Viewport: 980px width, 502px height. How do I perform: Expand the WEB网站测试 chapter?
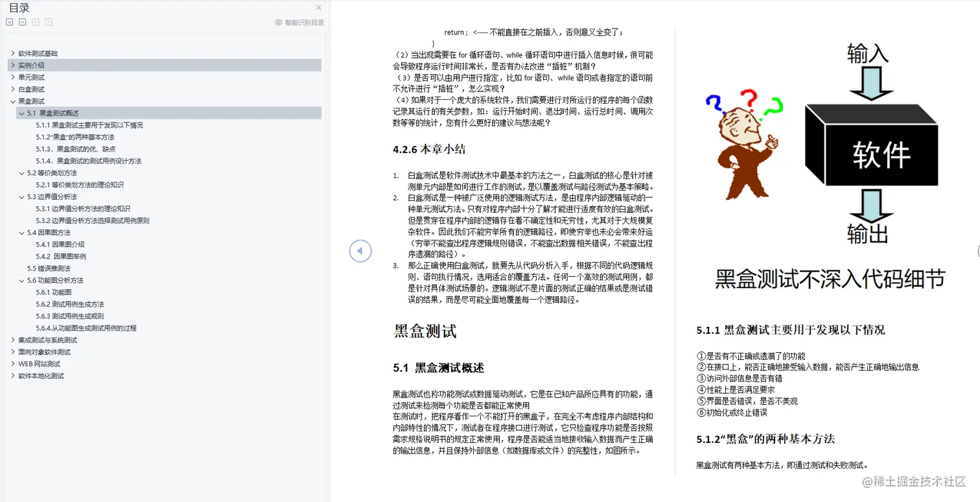(x=13, y=363)
